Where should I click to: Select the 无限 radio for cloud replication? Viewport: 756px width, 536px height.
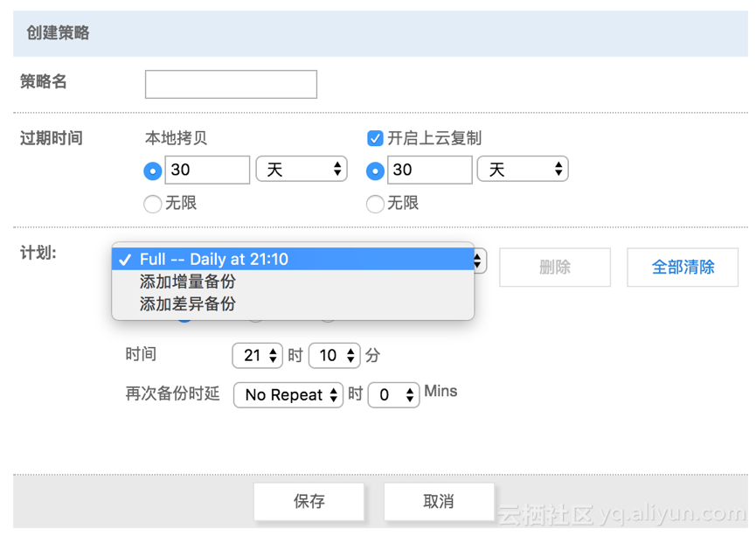coord(375,204)
